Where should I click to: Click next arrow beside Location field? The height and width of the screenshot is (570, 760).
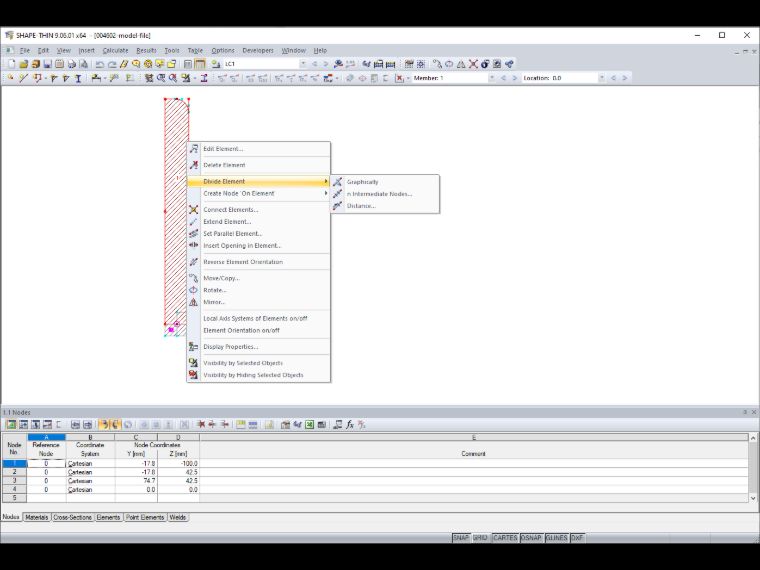click(625, 78)
